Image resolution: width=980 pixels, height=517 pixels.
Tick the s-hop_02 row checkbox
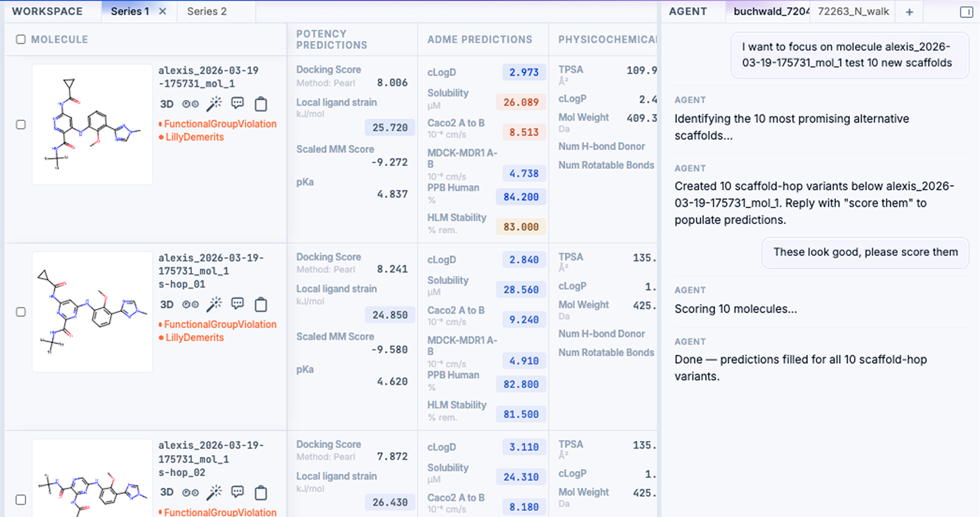(21, 499)
